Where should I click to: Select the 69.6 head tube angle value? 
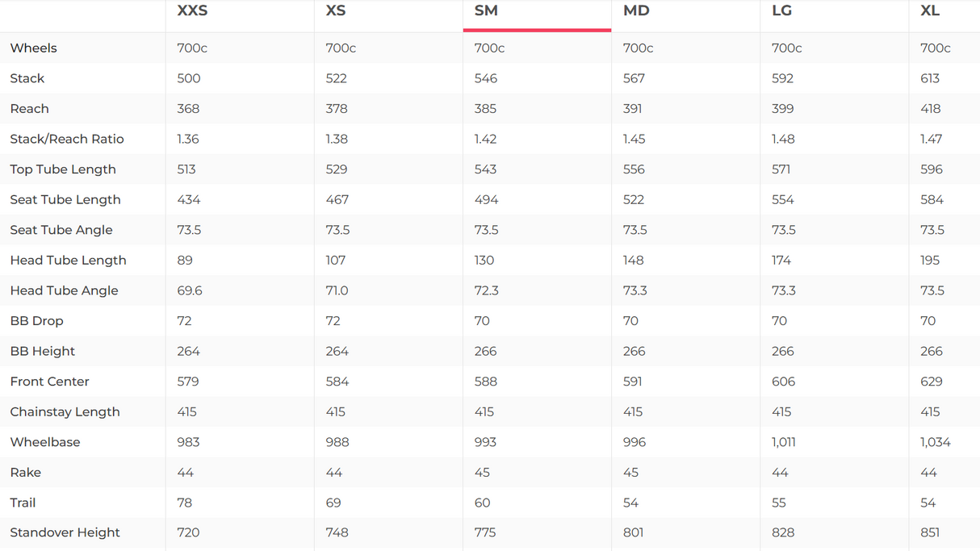pyautogui.click(x=190, y=290)
